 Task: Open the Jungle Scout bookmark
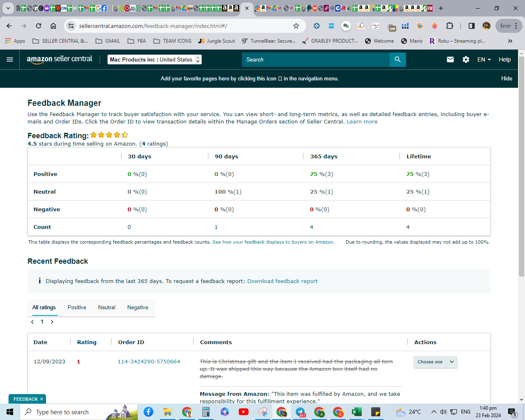point(217,41)
